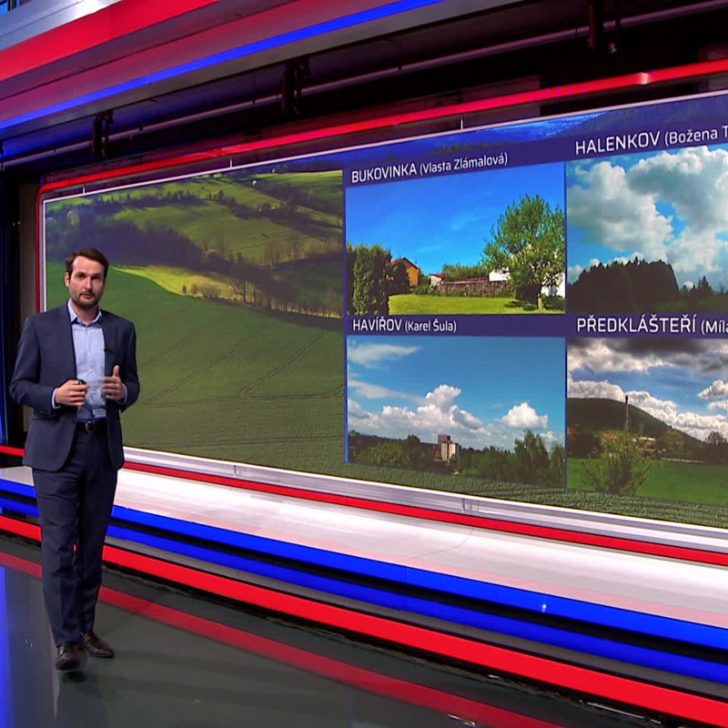This screenshot has height=728, width=728.
Task: Click the BUKOVINKA location title
Action: click(x=384, y=175)
